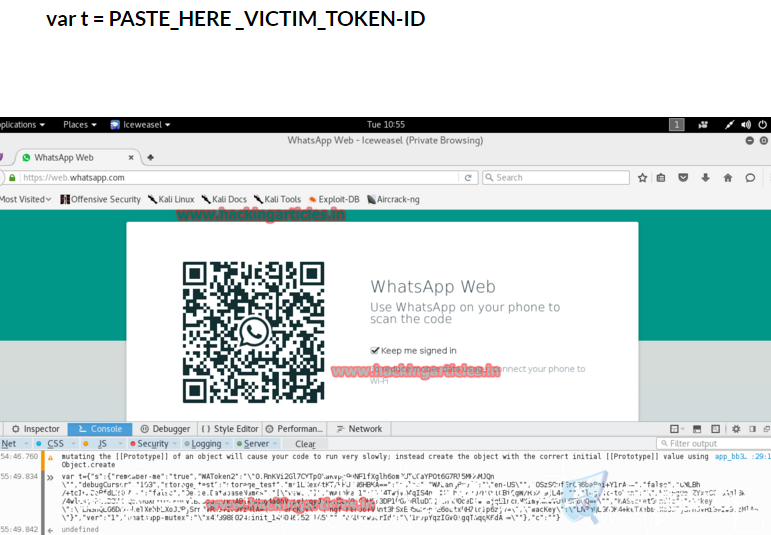
Task: Open the Places menu
Action: 80,125
